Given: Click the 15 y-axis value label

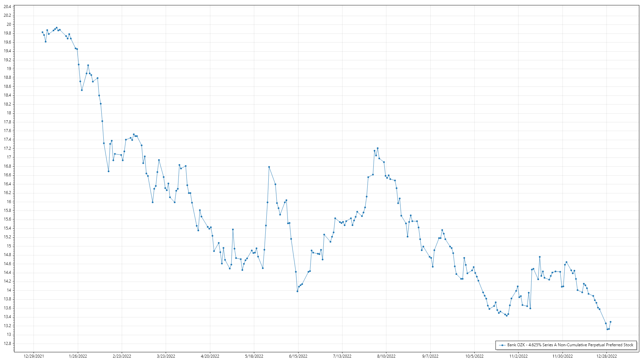Looking at the screenshot, I should tap(9, 246).
